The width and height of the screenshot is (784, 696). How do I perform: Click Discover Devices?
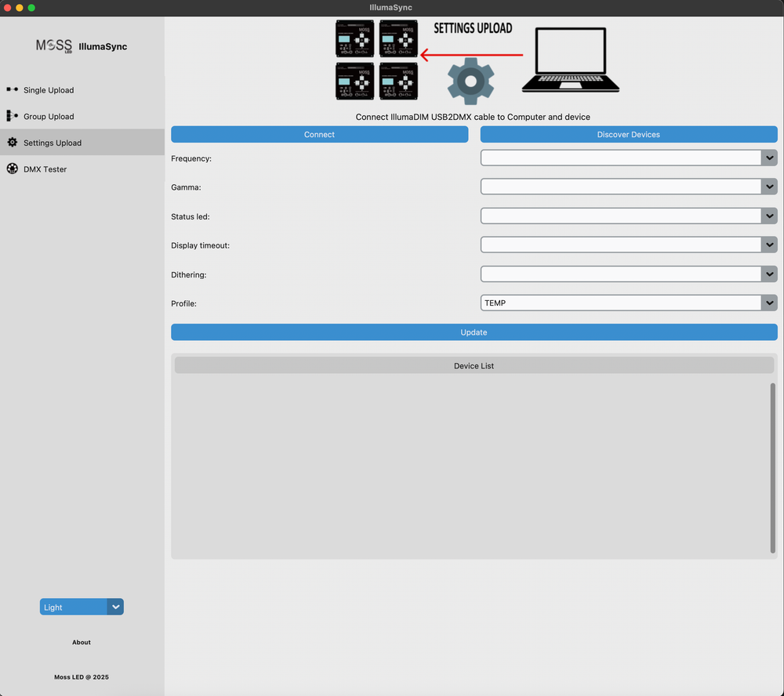pos(628,134)
